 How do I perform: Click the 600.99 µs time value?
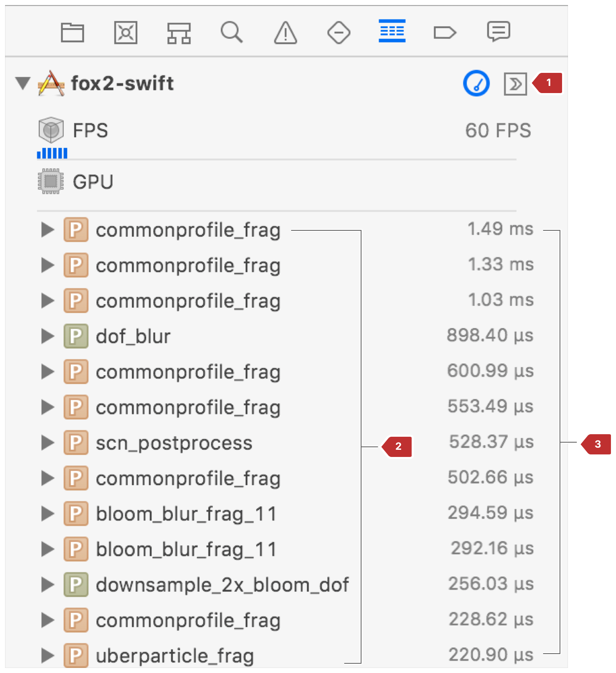coord(490,371)
